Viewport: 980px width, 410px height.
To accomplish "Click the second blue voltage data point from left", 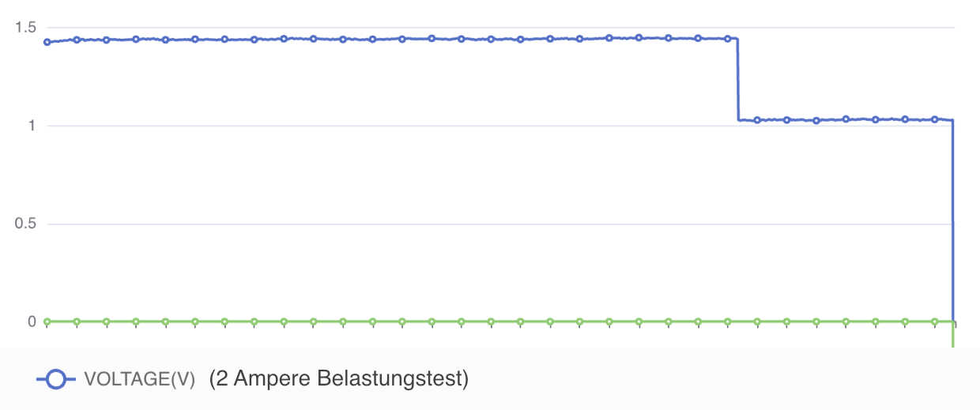I will tap(77, 39).
